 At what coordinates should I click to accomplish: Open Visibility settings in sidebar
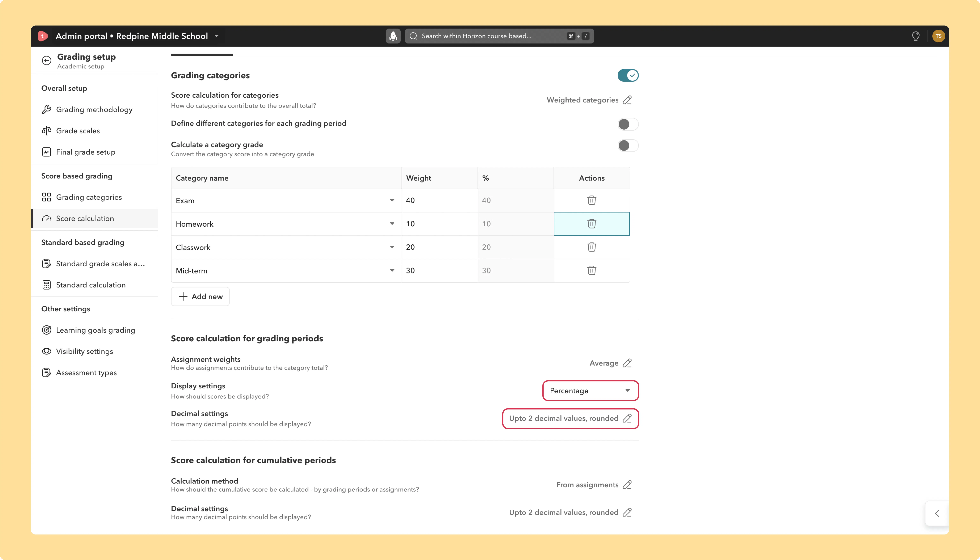tap(94, 352)
